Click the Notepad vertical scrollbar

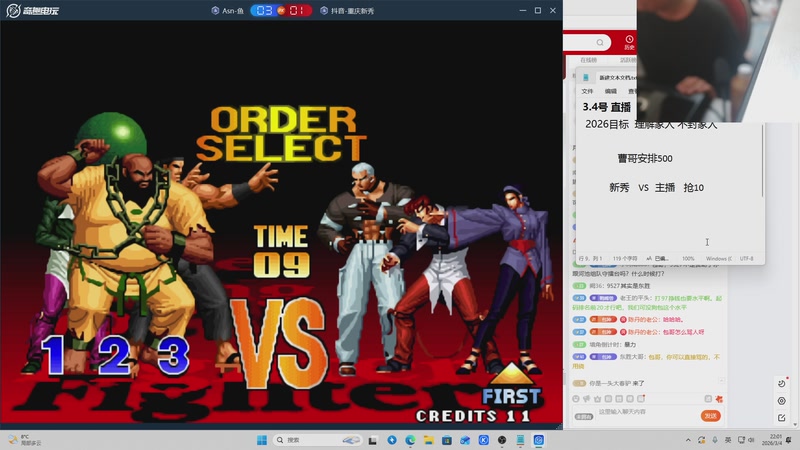763,161
